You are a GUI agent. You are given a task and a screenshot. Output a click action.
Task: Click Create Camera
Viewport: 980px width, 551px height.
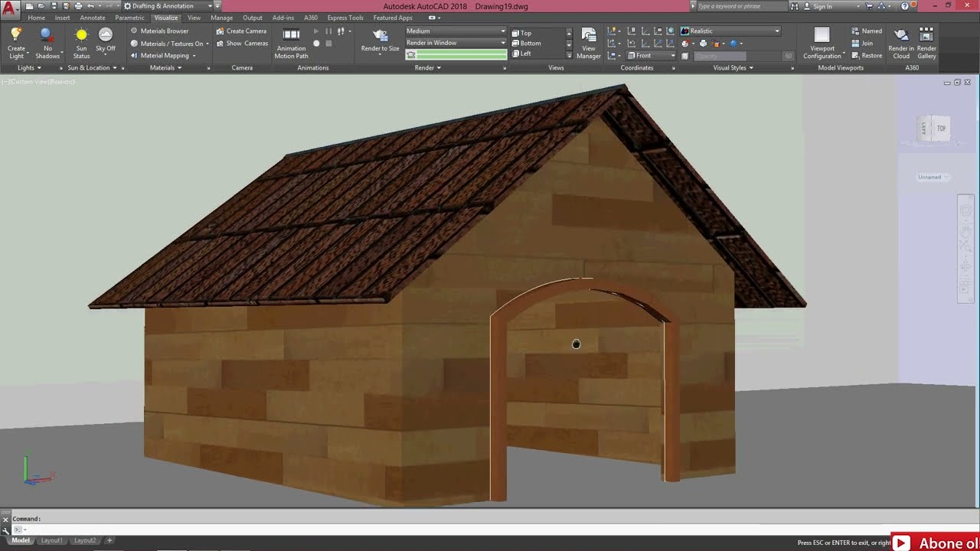click(x=241, y=31)
